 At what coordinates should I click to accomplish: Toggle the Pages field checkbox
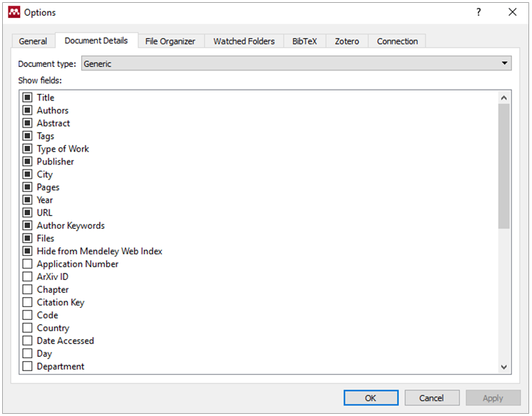[x=27, y=187]
